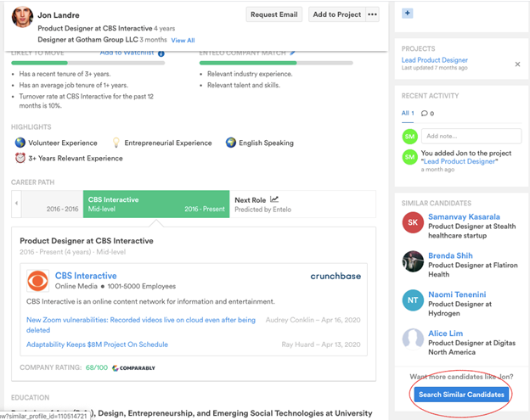The height and width of the screenshot is (420, 530).
Task: Open Naomi Tenenini's profile
Action: point(457,294)
